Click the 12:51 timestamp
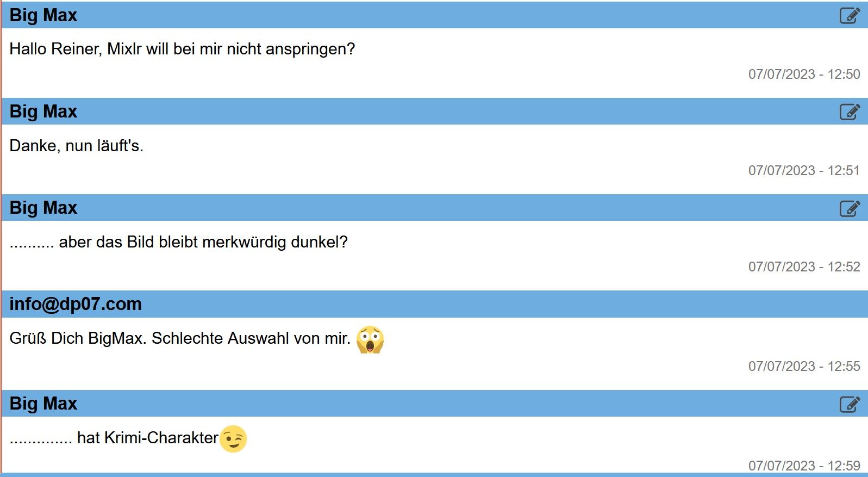The height and width of the screenshot is (477, 868). tap(804, 170)
